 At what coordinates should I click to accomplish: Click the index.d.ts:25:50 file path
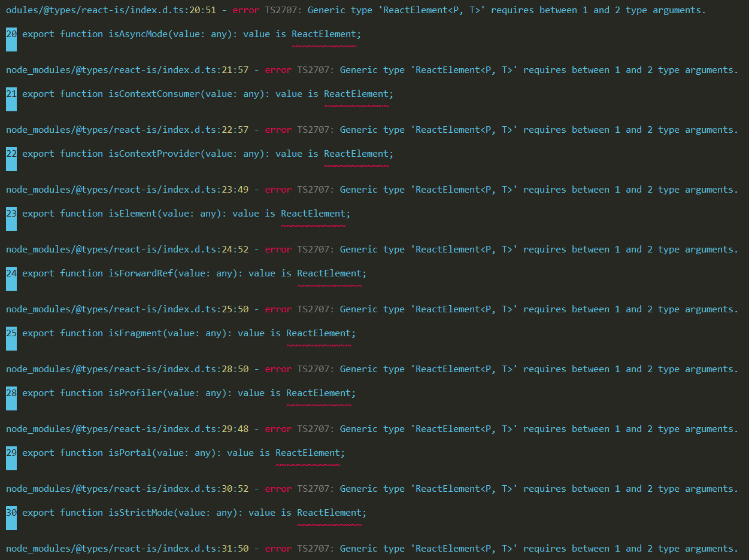(x=127, y=309)
